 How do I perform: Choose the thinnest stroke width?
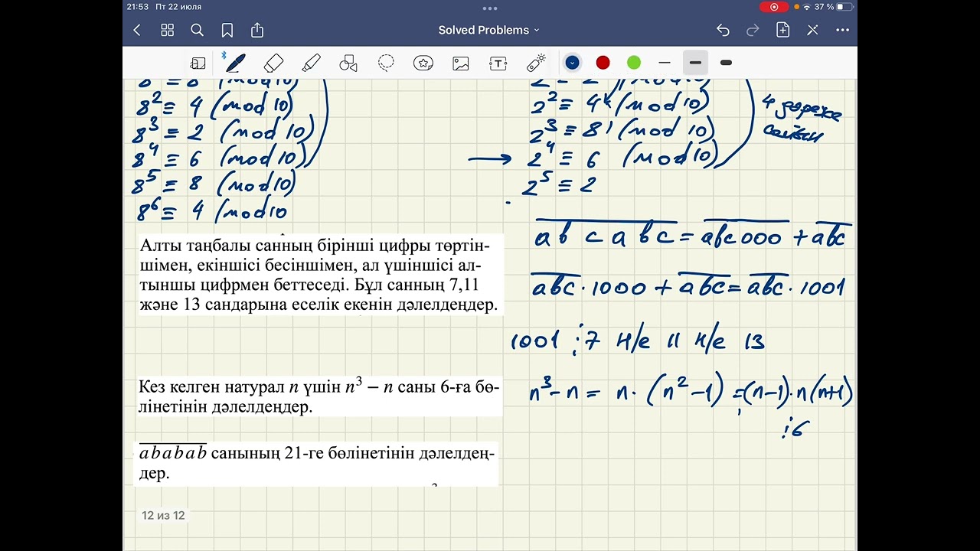click(x=665, y=63)
